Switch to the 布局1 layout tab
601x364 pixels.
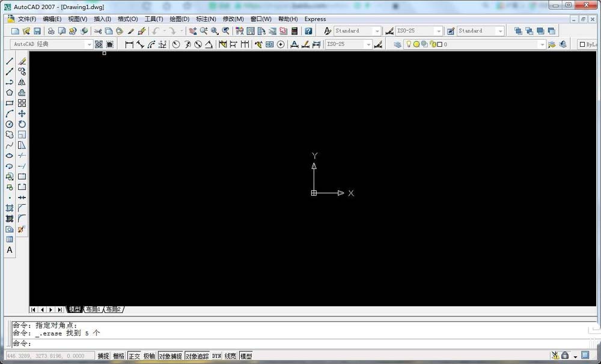pyautogui.click(x=94, y=309)
